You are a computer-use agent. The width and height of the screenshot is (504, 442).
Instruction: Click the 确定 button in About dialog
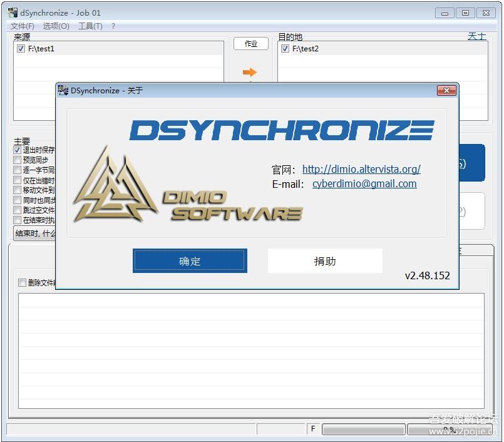coord(190,260)
